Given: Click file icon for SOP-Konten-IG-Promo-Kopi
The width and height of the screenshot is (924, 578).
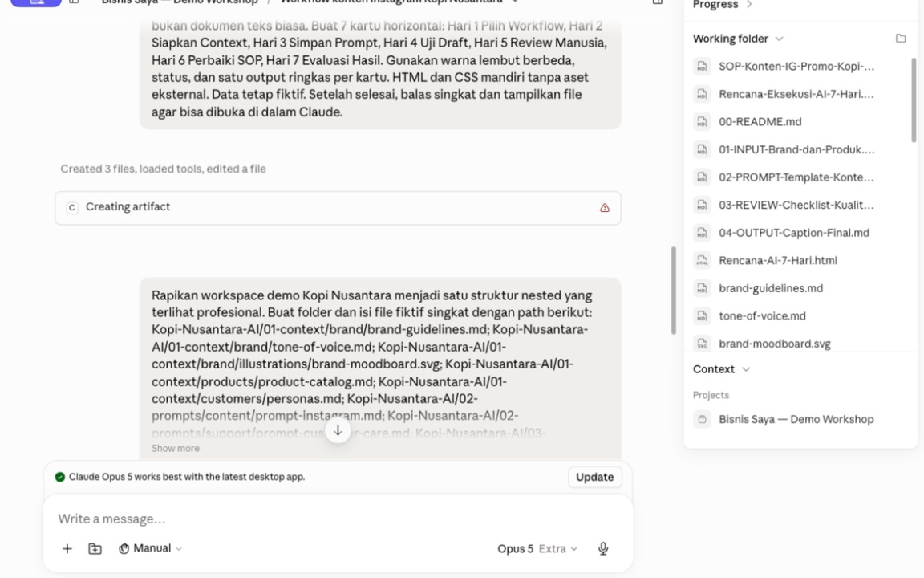Looking at the screenshot, I should pos(702,66).
